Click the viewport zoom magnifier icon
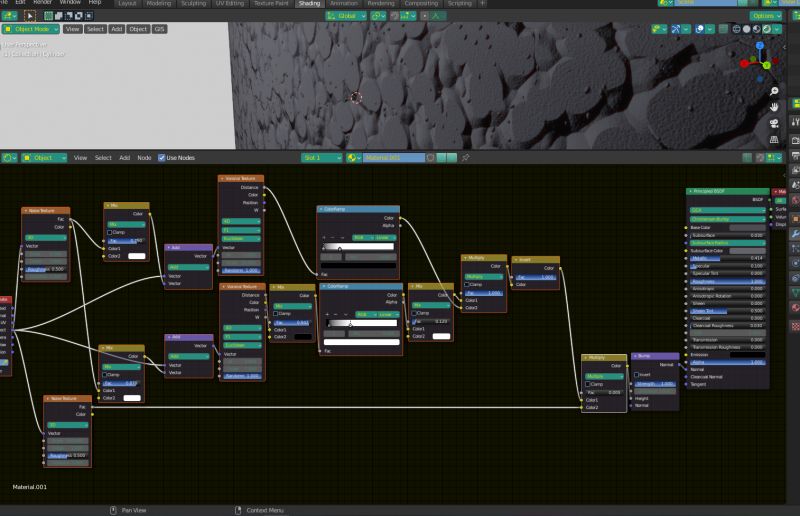800x516 pixels. point(774,91)
